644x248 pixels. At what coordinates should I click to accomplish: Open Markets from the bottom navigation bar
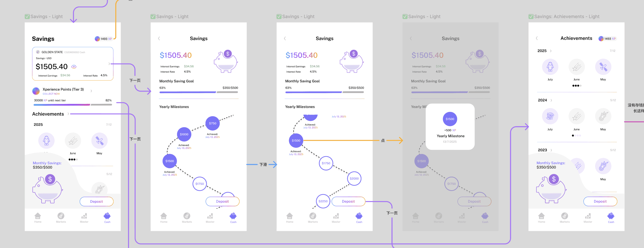pyautogui.click(x=61, y=216)
